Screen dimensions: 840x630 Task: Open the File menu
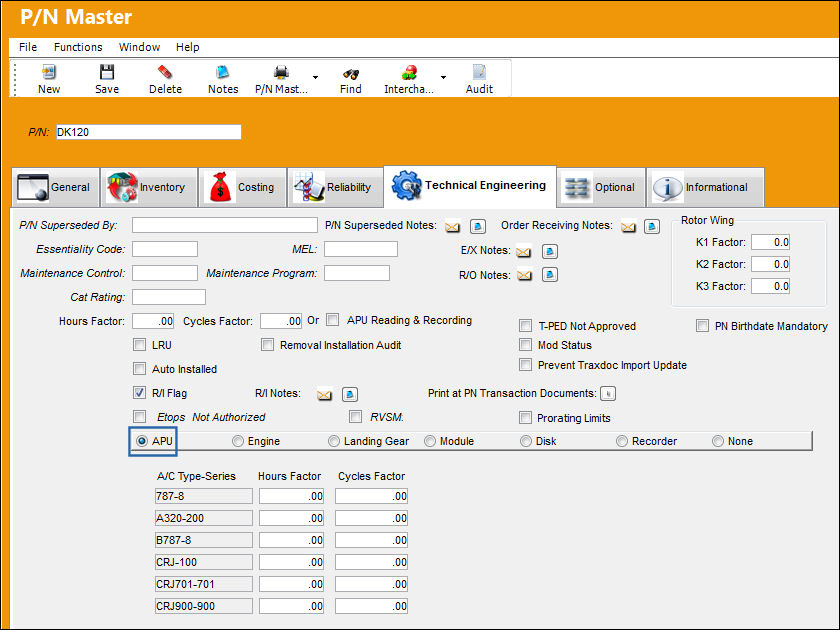[28, 47]
